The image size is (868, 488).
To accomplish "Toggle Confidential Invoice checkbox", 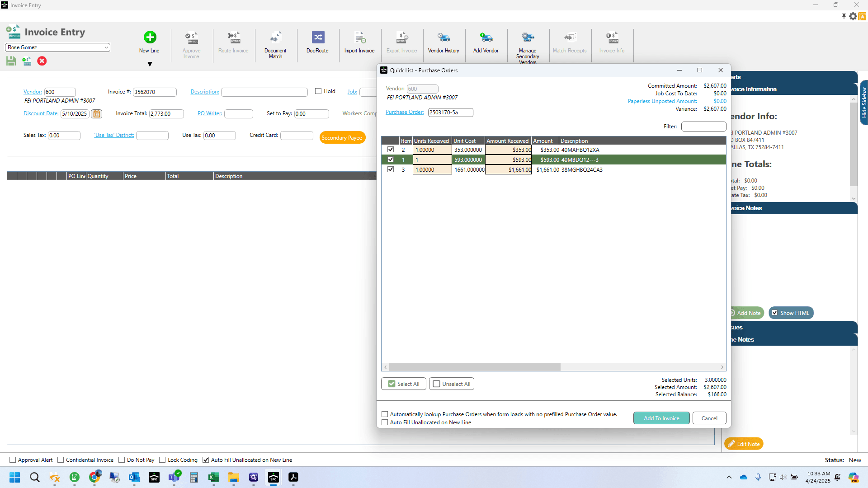I will [x=61, y=460].
